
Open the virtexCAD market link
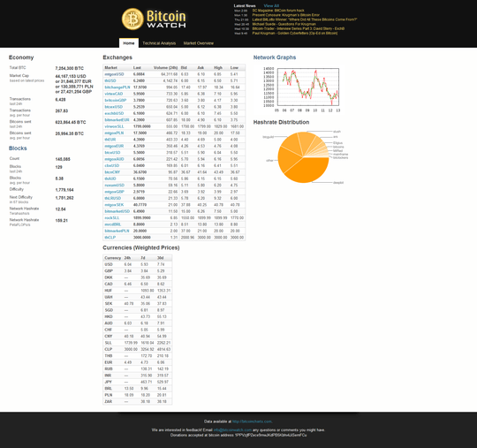(x=113, y=94)
